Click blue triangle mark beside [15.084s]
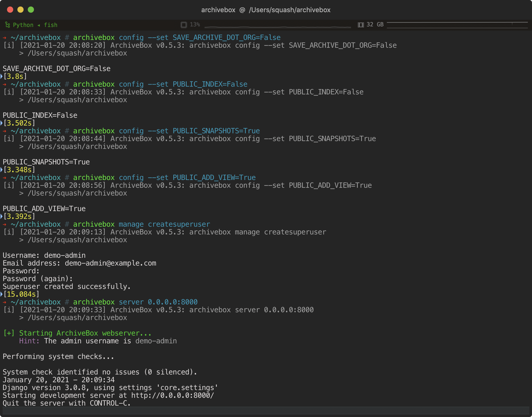This screenshot has width=532, height=417. 2,294
